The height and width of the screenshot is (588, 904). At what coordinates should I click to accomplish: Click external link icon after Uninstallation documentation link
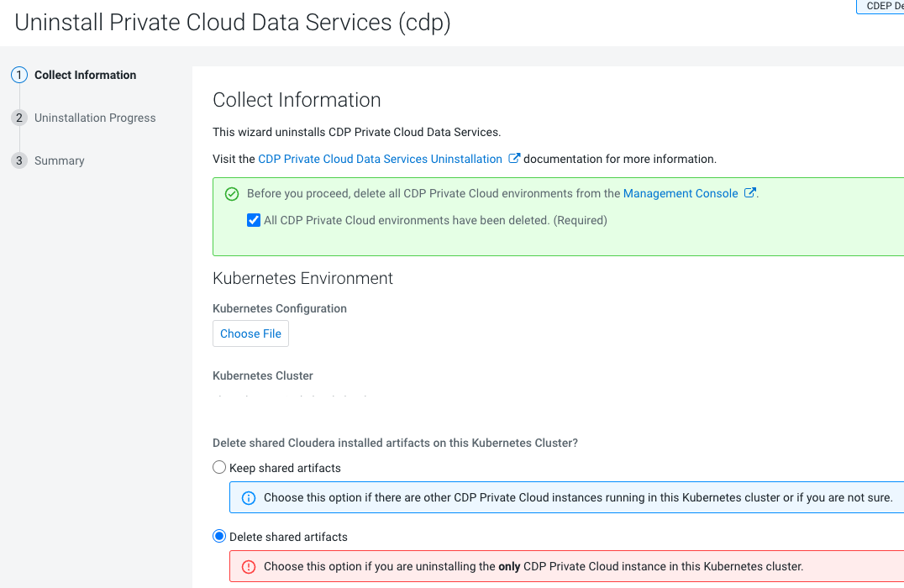pos(515,159)
